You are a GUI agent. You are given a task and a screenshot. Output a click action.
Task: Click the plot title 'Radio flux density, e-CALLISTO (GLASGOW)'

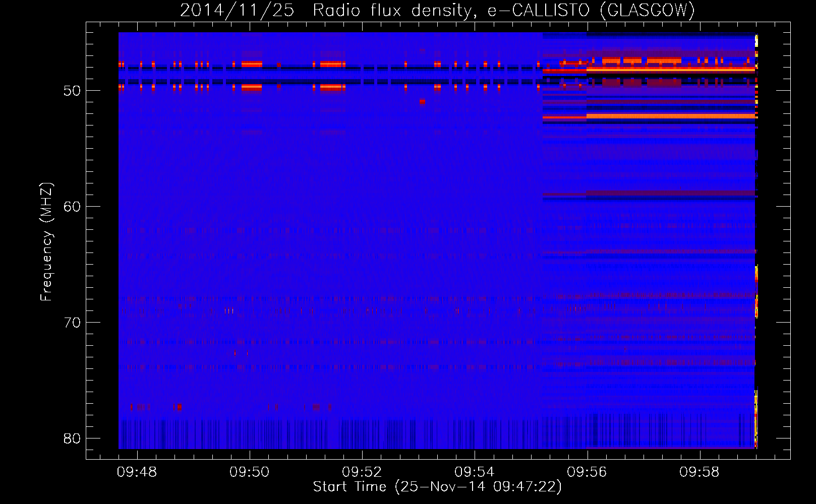[504, 10]
